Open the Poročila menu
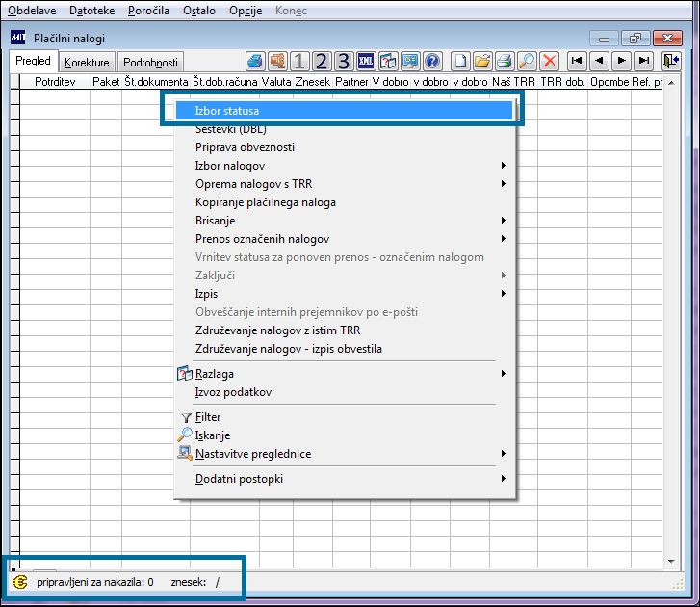Viewport: 700px width, 607px height. 148,11
